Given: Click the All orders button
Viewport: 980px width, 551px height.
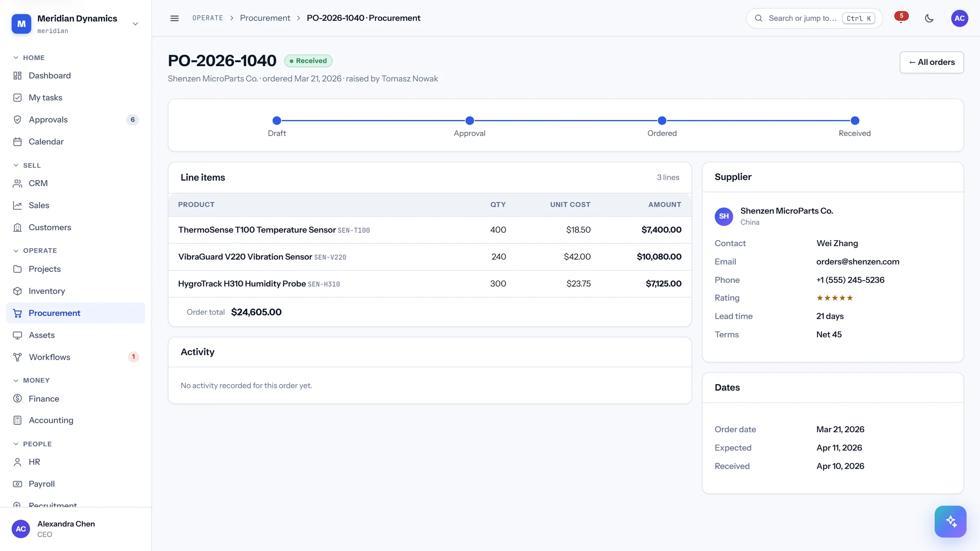Looking at the screenshot, I should pyautogui.click(x=931, y=62).
